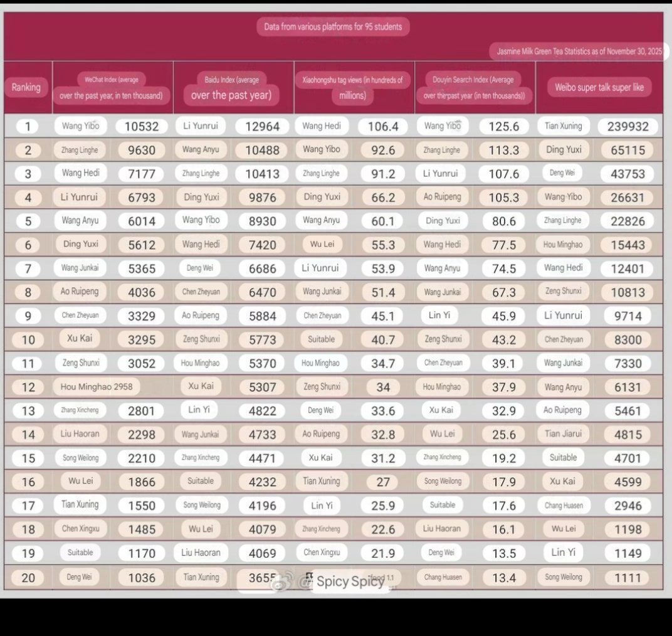Select the Xiaohongshu tag views header

click(353, 87)
